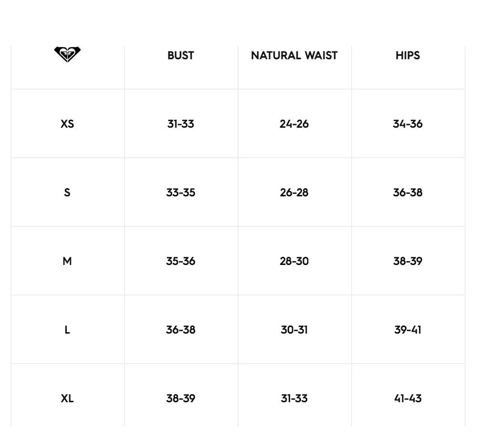Select the BUST column header
Image resolution: width=478 pixels, height=448 pixels.
point(181,55)
